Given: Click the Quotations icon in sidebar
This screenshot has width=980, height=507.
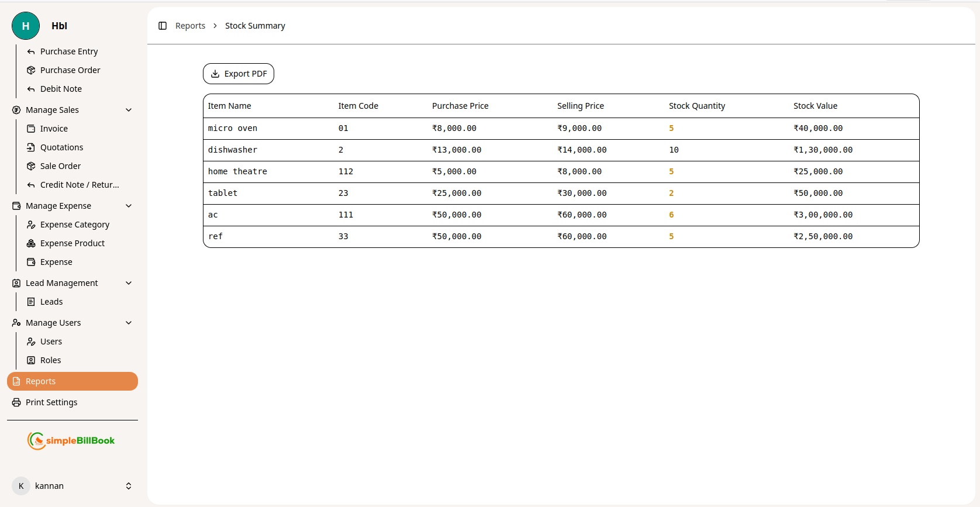Looking at the screenshot, I should (x=31, y=147).
